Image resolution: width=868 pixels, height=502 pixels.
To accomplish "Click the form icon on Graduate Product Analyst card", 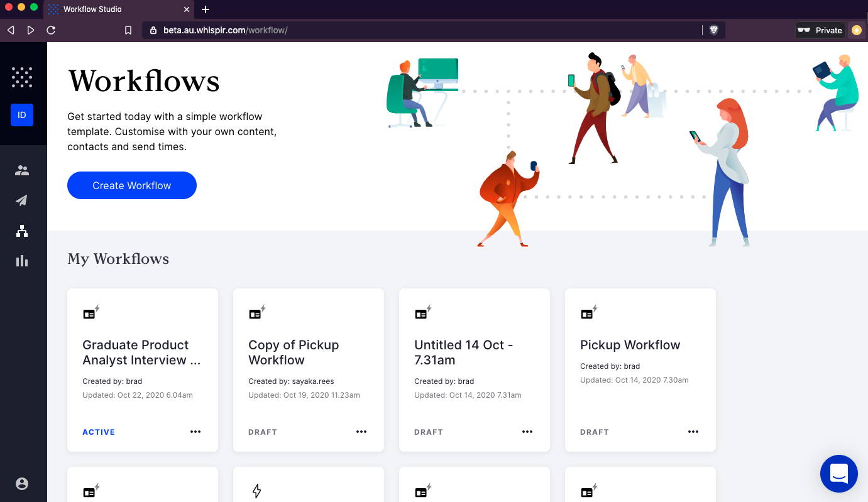I will point(91,312).
